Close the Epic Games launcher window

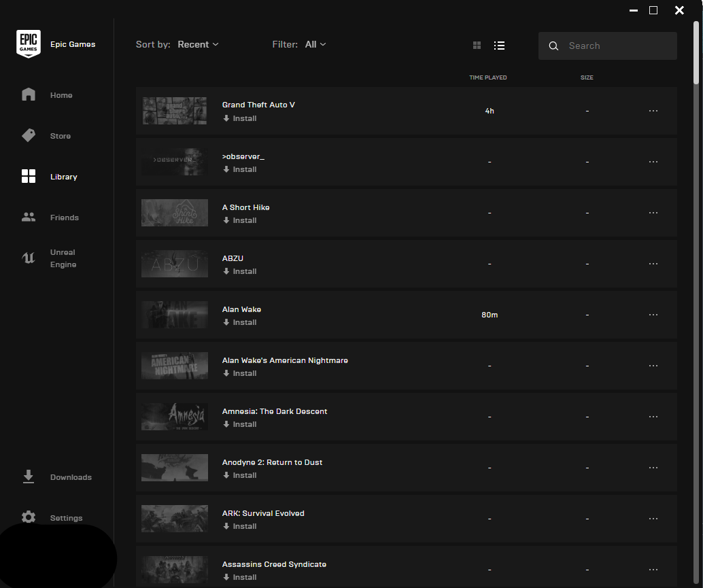pyautogui.click(x=679, y=10)
